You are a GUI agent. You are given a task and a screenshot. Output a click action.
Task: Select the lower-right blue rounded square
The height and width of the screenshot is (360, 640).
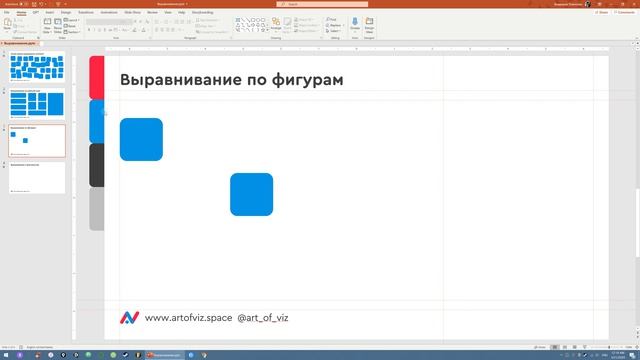pos(251,194)
